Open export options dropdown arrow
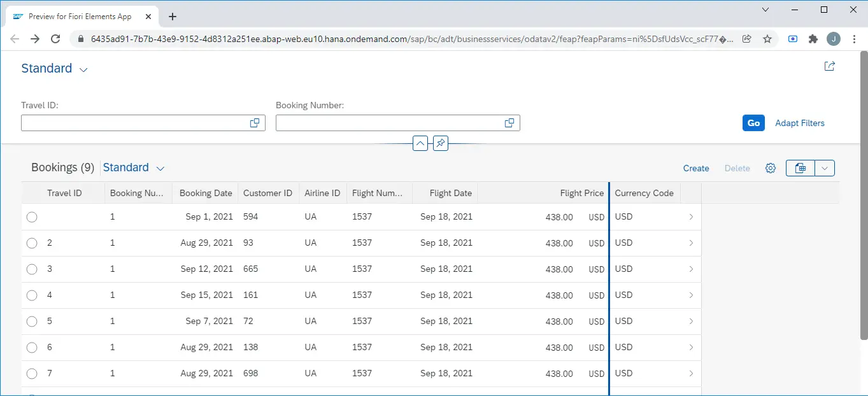This screenshot has width=868, height=396. pyautogui.click(x=825, y=168)
